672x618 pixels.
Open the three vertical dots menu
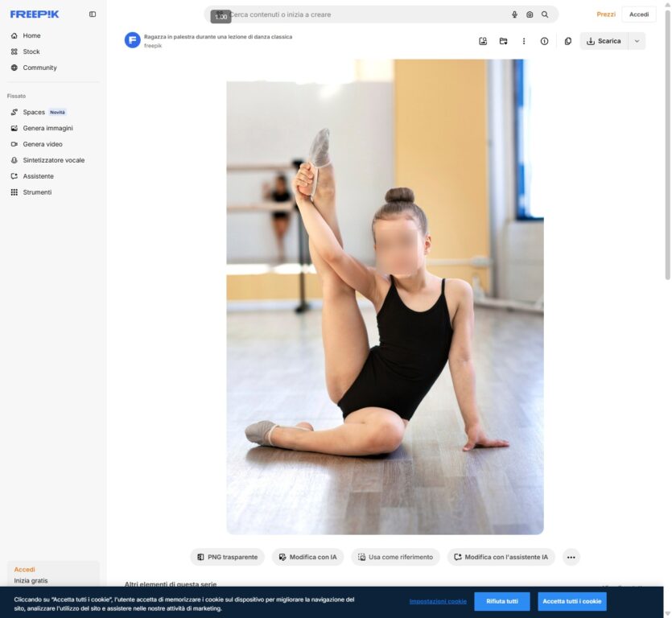pos(524,41)
